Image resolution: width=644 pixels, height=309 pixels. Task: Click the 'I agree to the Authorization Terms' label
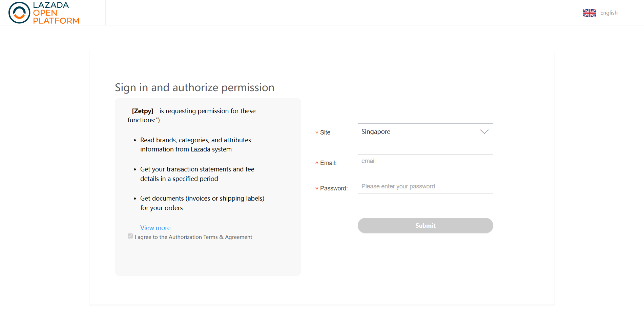coord(193,237)
